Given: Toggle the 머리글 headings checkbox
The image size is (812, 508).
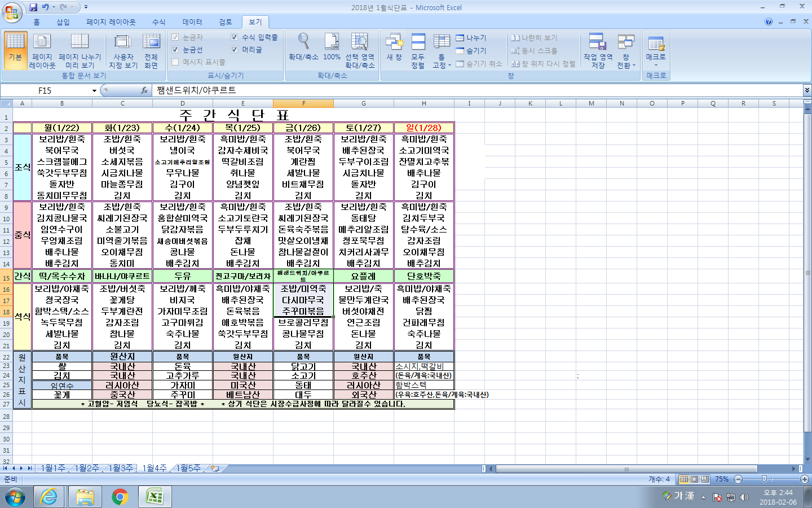Looking at the screenshot, I should [234, 50].
